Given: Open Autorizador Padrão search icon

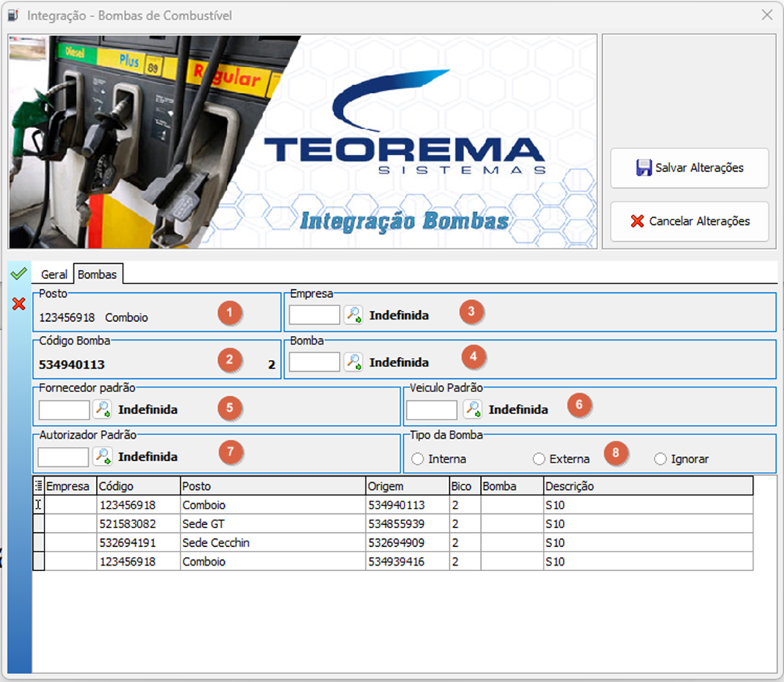Looking at the screenshot, I should [102, 456].
